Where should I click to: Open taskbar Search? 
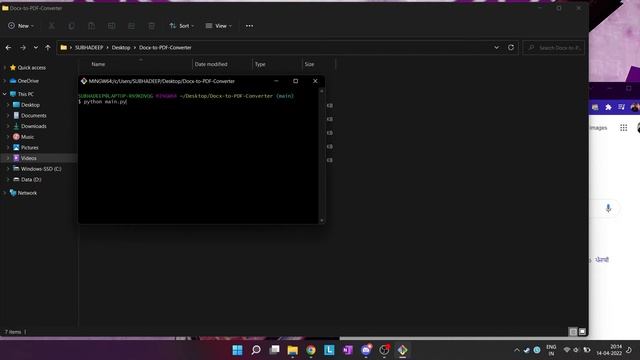(x=256, y=350)
